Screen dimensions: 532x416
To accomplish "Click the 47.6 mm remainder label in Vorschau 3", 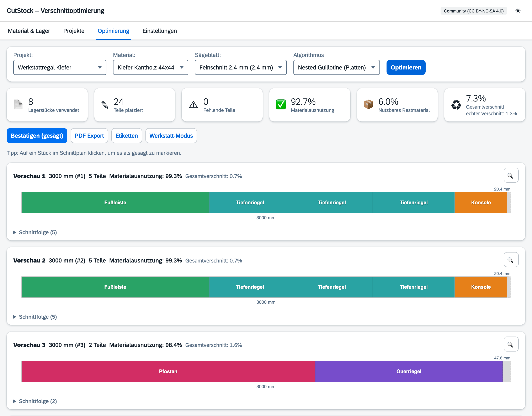I will [x=502, y=358].
